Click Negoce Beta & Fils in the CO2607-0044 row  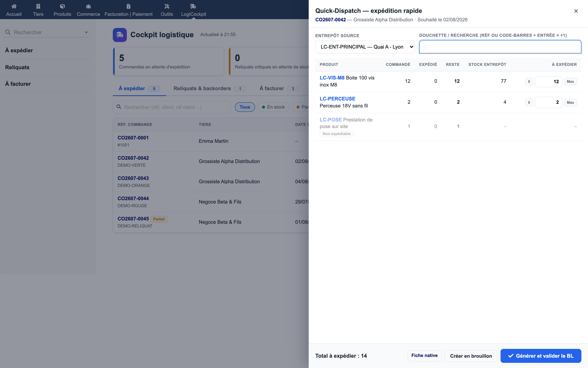pos(220,202)
